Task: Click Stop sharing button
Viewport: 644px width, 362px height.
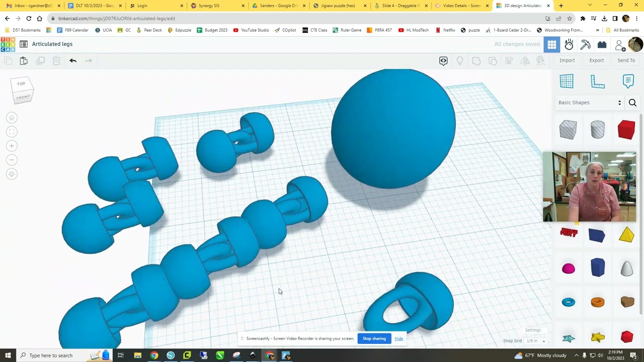Action: point(374,338)
